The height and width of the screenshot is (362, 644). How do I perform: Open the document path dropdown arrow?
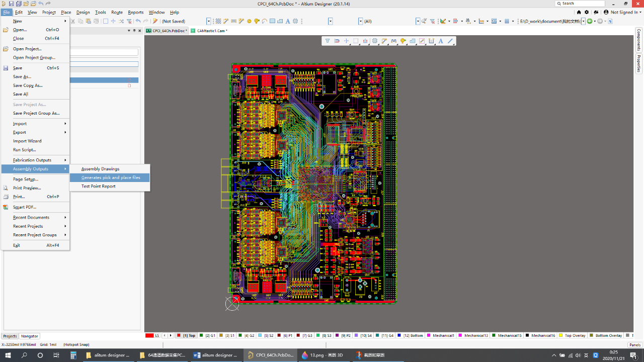[583, 21]
